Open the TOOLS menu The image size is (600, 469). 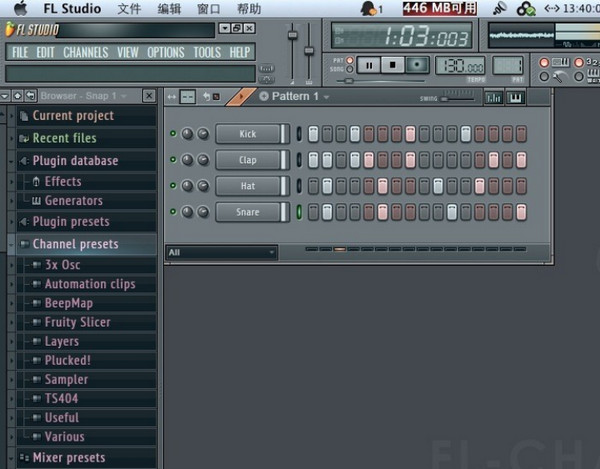click(206, 52)
